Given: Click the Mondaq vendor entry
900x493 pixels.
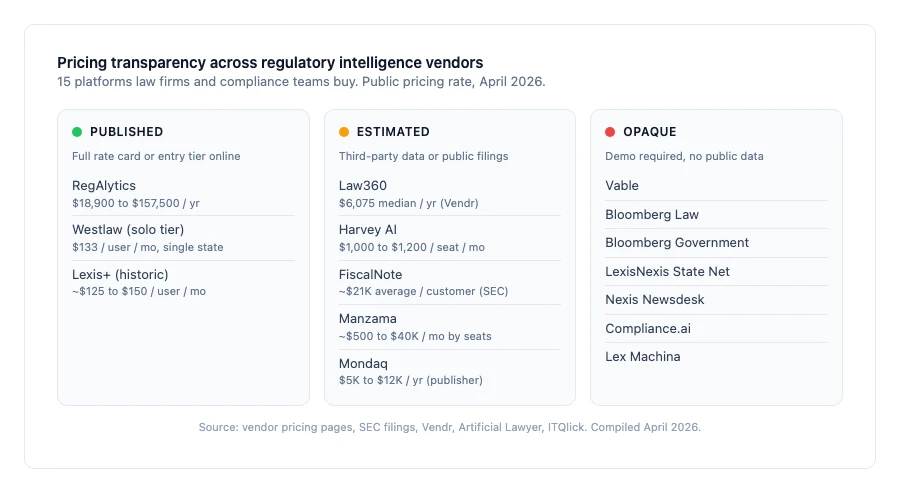Looking at the screenshot, I should click(363, 363).
